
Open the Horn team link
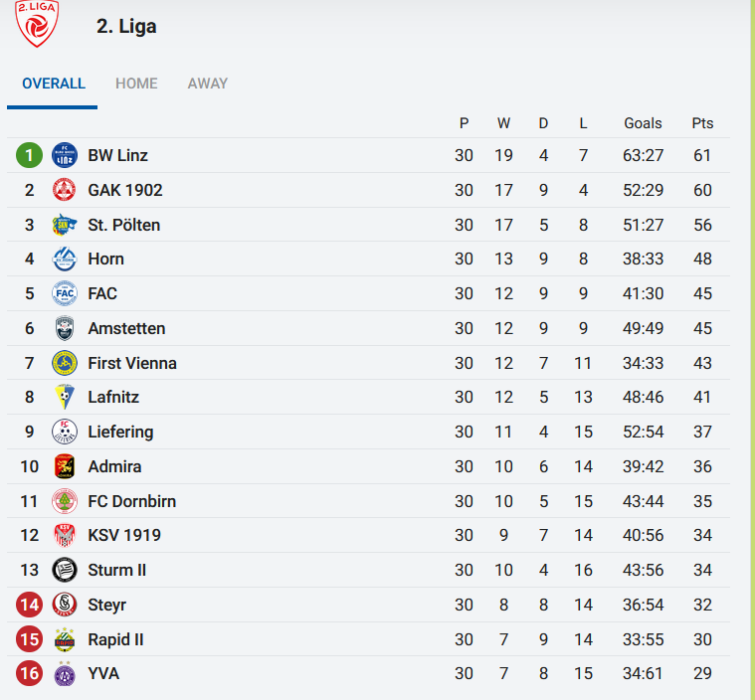(106, 259)
